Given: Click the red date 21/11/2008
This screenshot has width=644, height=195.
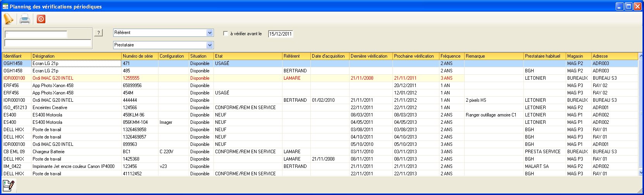Looking at the screenshot, I should [371, 78].
